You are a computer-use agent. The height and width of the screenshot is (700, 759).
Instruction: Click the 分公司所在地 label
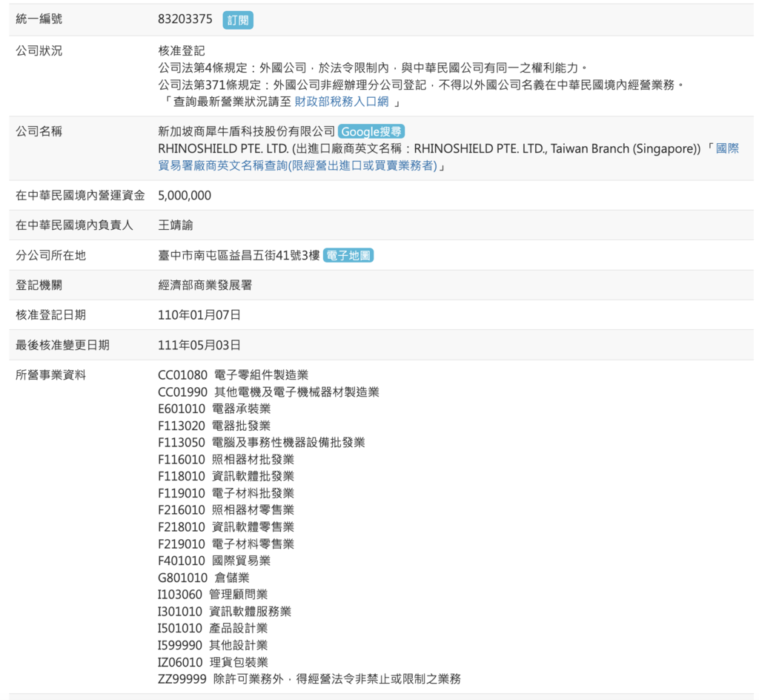(x=50, y=255)
